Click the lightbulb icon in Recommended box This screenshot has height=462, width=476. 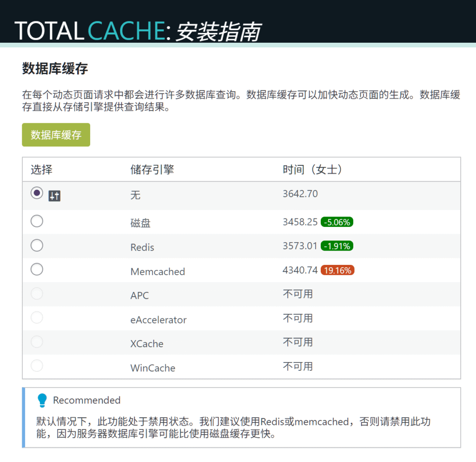point(42,400)
